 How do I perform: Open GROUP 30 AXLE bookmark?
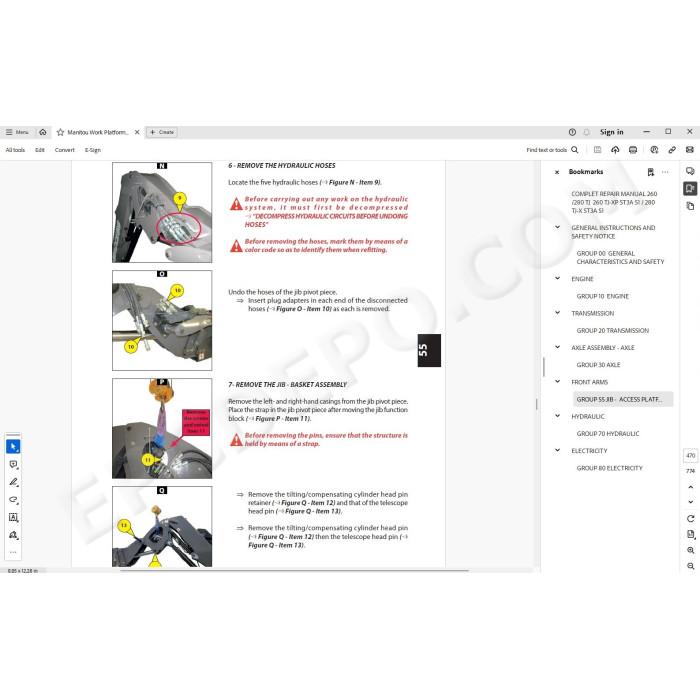(x=598, y=365)
